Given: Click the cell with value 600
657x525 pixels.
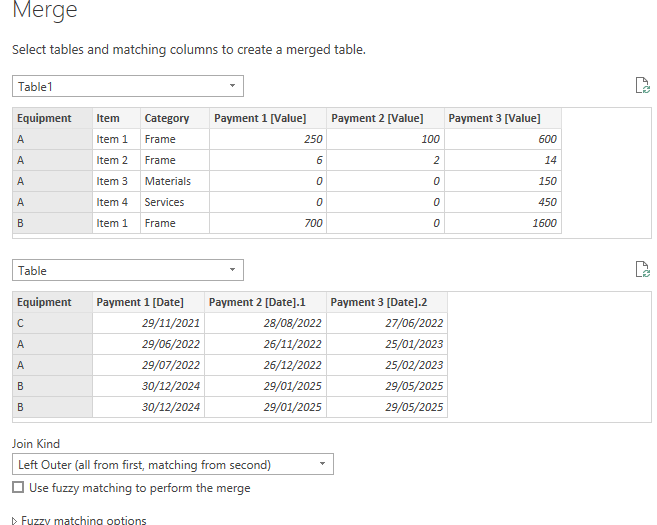Looking at the screenshot, I should [x=503, y=139].
